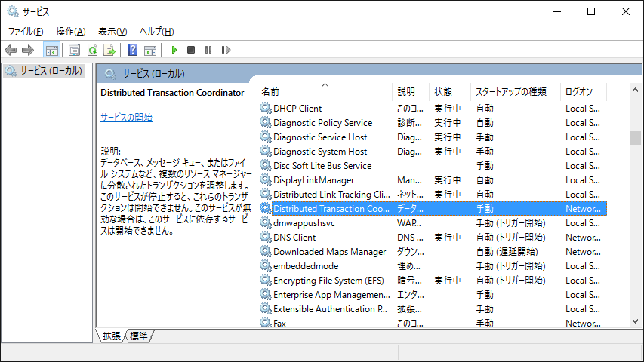Click the Refresh toolbar icon
Image resolution: width=644 pixels, height=362 pixels.
(92, 50)
